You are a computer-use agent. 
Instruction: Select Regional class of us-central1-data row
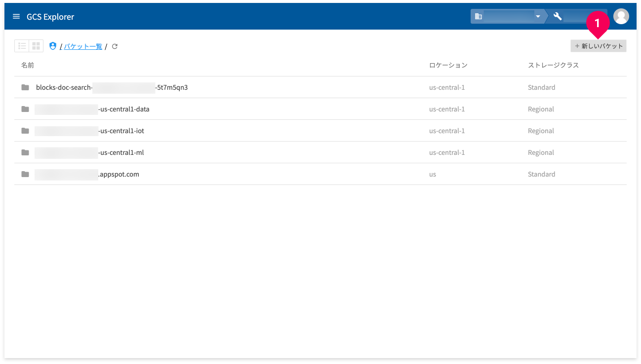(541, 109)
